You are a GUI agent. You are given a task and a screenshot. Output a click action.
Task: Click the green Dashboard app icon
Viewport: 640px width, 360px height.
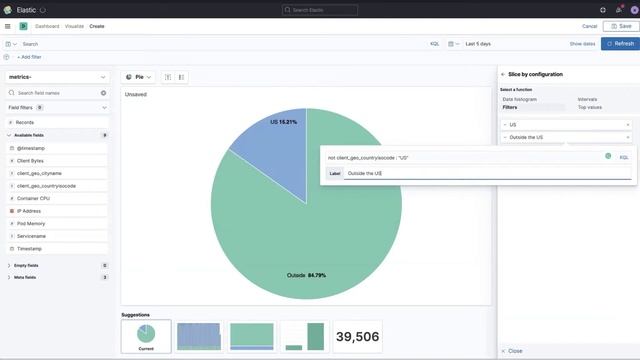(x=23, y=26)
